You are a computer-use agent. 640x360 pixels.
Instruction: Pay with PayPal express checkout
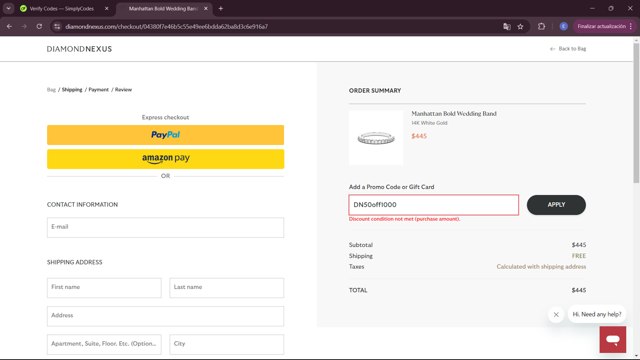tap(165, 135)
